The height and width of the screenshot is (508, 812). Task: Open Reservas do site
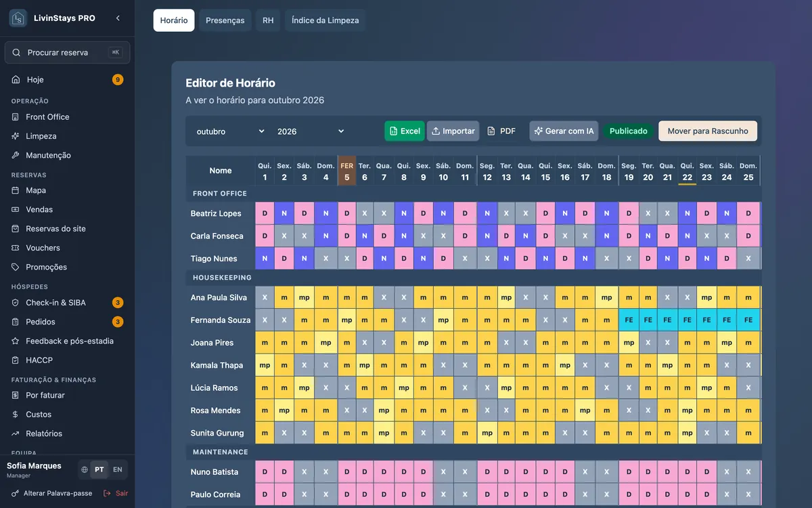67,229
